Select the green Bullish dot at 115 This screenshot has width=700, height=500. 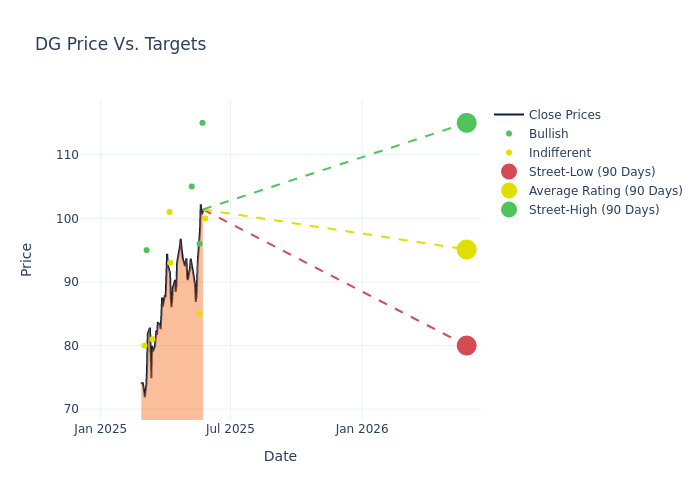click(202, 123)
